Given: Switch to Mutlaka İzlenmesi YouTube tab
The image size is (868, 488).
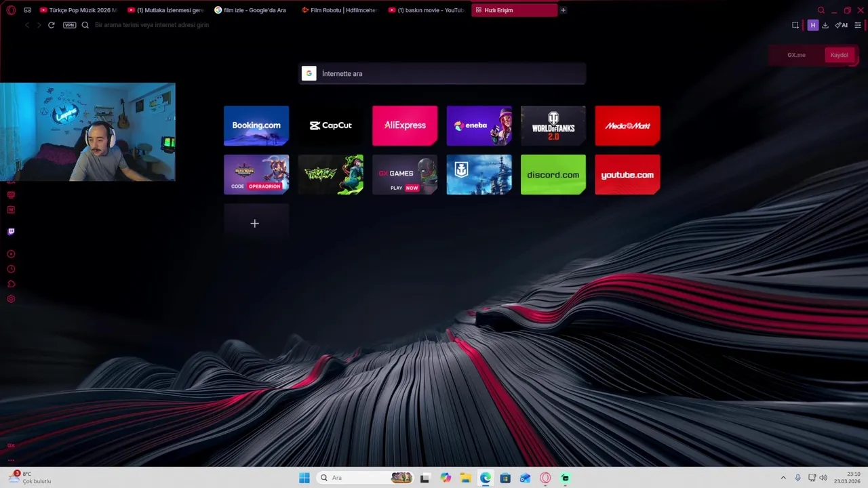Looking at the screenshot, I should pyautogui.click(x=165, y=10).
